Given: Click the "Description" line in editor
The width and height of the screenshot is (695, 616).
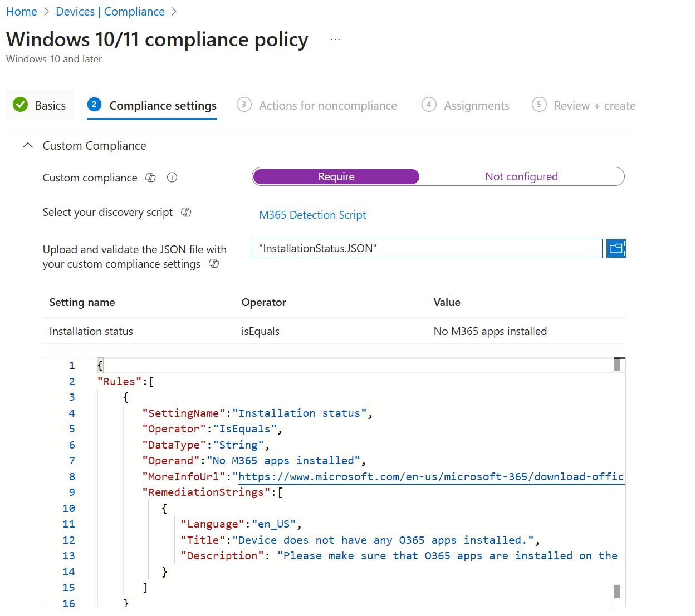Looking at the screenshot, I should coord(403,555).
